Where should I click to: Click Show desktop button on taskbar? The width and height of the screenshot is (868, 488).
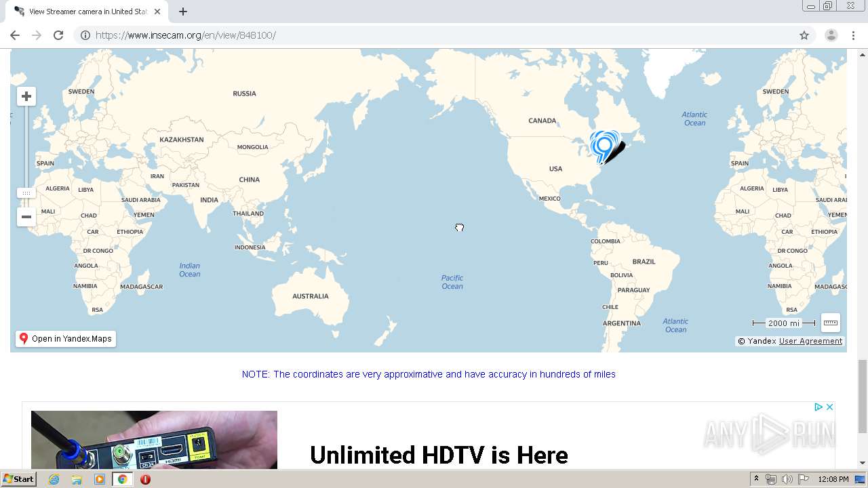861,479
